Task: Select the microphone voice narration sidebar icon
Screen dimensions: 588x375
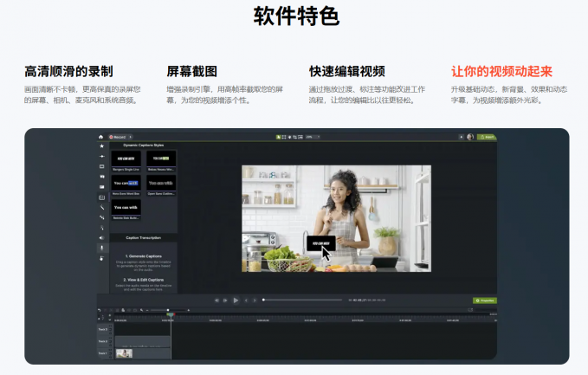Action: (101, 248)
